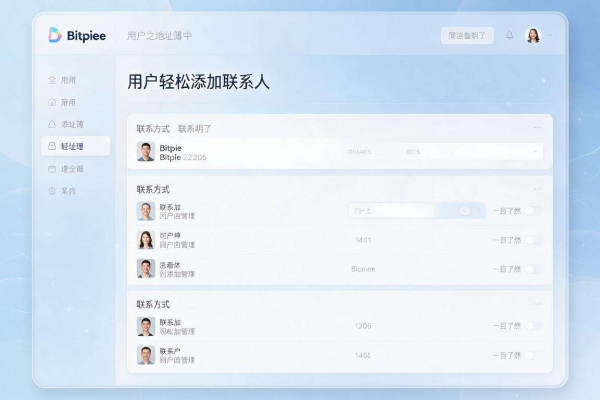Click 一目了然 label in the 1405 row
Screen dimensions: 600x400
(507, 356)
